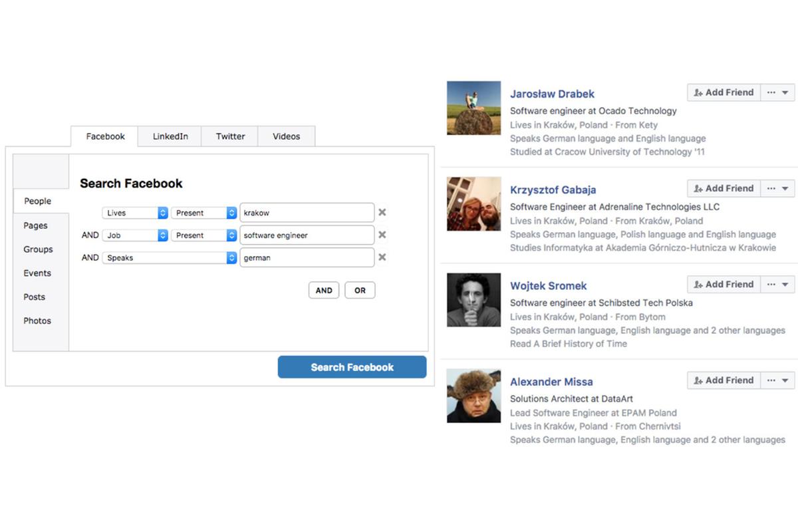This screenshot has width=798, height=532.
Task: Remove the Speaks german filter row
Action: pos(382,257)
